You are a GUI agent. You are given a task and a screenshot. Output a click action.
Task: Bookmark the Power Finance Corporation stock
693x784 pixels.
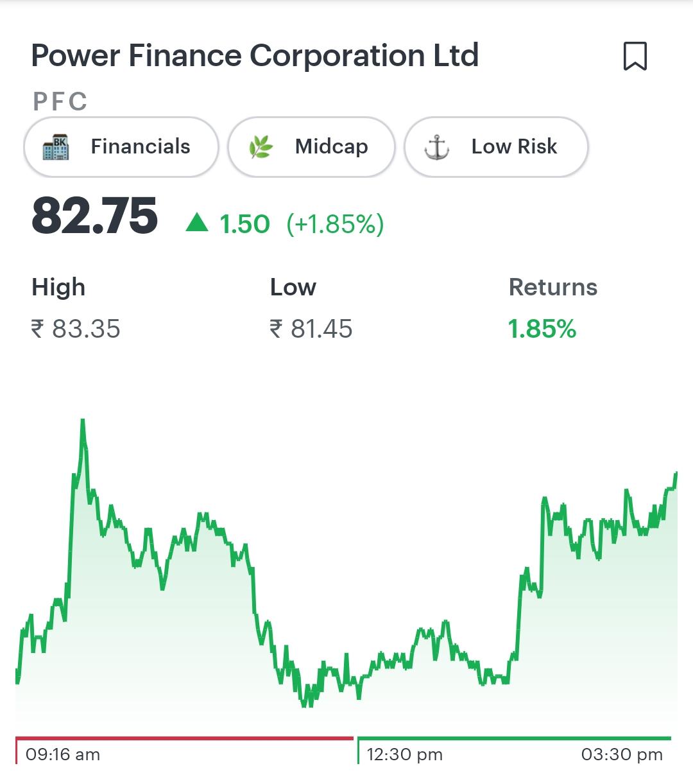pos(635,56)
